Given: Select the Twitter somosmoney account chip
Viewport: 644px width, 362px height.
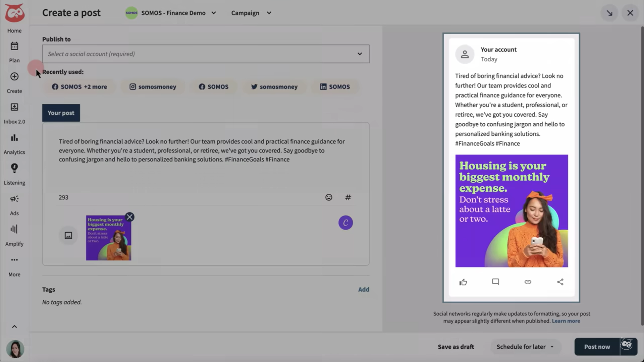Looking at the screenshot, I should tap(274, 87).
